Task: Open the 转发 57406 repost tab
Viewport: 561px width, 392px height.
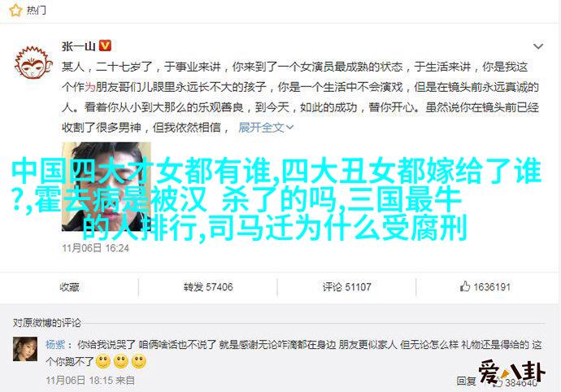Action: (x=208, y=287)
